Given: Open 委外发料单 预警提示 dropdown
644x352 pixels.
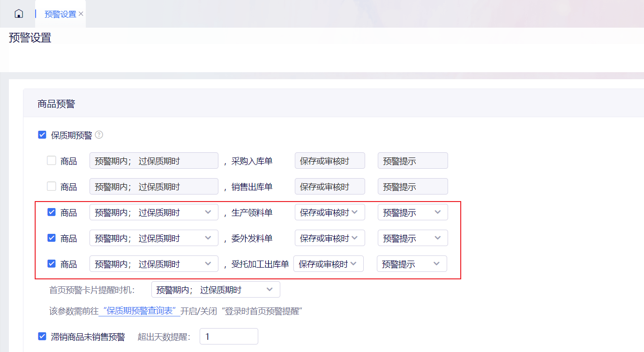Looking at the screenshot, I should pyautogui.click(x=413, y=238).
